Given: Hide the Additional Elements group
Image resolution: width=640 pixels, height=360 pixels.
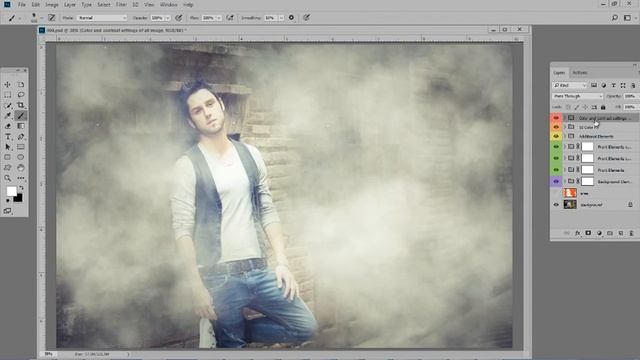Looking at the screenshot, I should (x=556, y=136).
